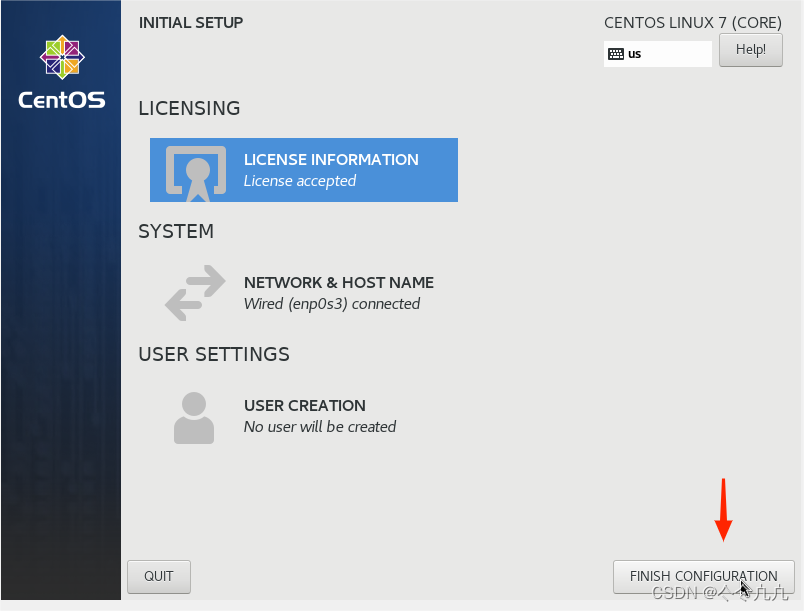This screenshot has width=804, height=611.
Task: Open the LICENSE INFORMATION title
Action: [331, 159]
